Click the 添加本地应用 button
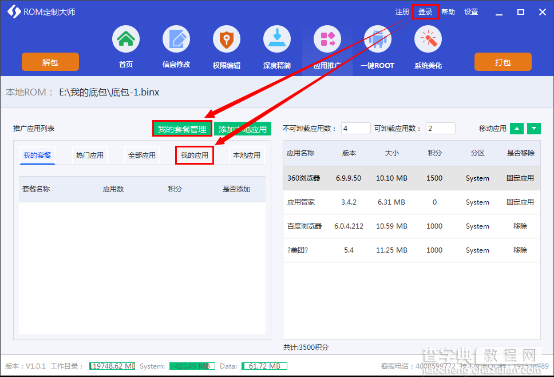The height and width of the screenshot is (377, 554). point(243,129)
